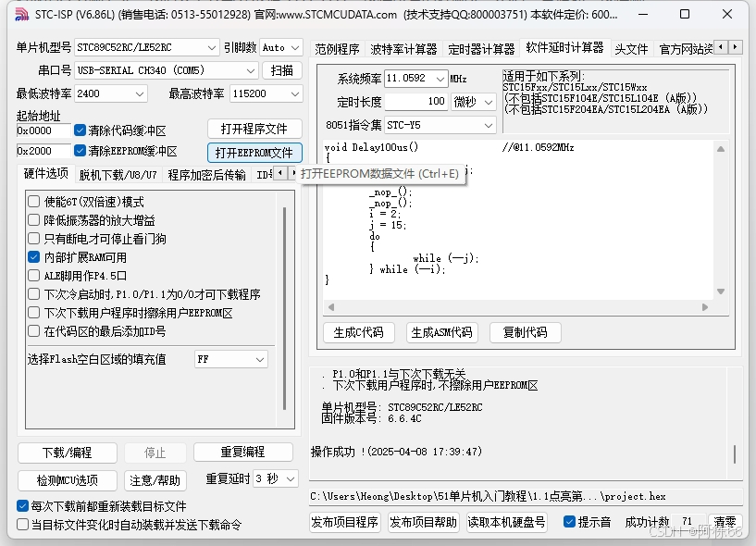
Task: Switch to 头文件 tab
Action: pos(631,49)
